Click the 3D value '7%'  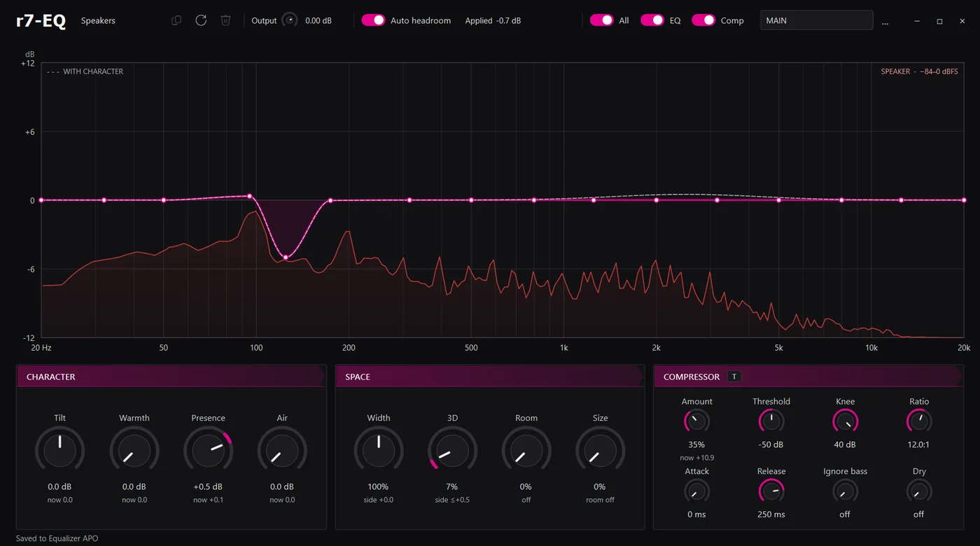[452, 486]
